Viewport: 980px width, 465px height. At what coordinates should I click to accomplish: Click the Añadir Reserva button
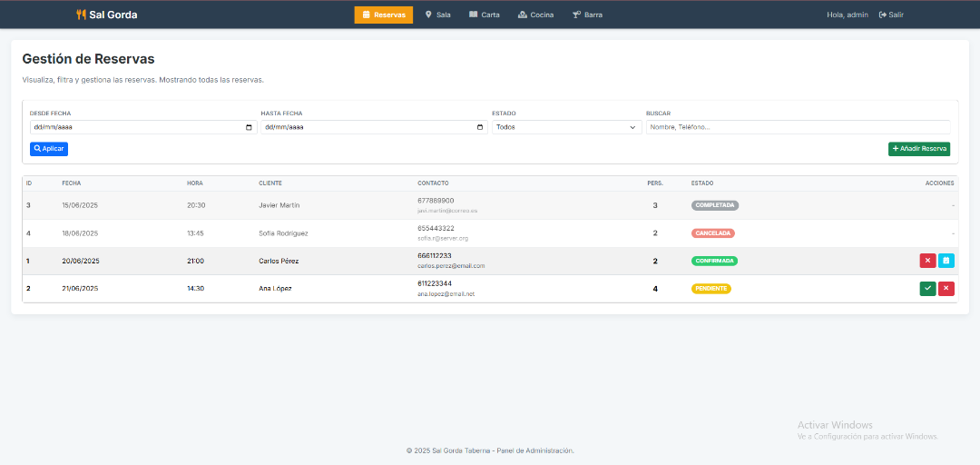(918, 149)
